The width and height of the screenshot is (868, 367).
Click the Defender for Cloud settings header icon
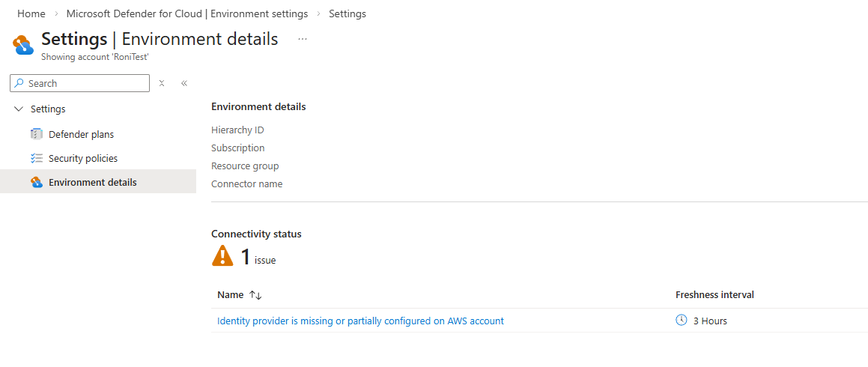tap(24, 45)
